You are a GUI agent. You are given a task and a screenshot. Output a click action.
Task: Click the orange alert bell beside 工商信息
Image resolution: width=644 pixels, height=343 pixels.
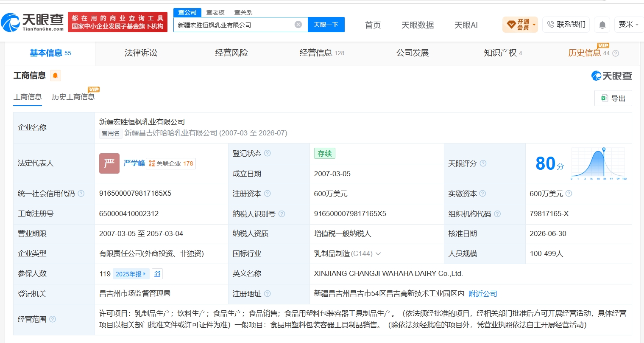pyautogui.click(x=55, y=76)
